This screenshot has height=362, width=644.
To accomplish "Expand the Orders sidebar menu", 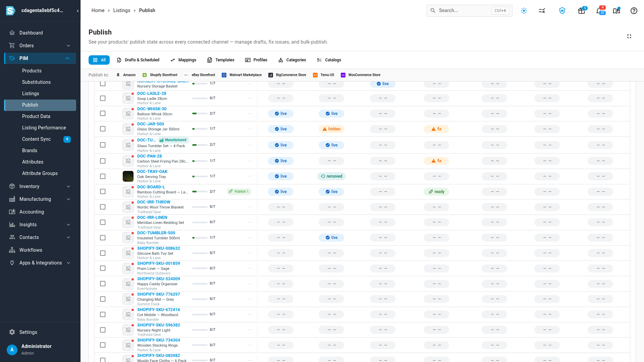I will 68,46.
